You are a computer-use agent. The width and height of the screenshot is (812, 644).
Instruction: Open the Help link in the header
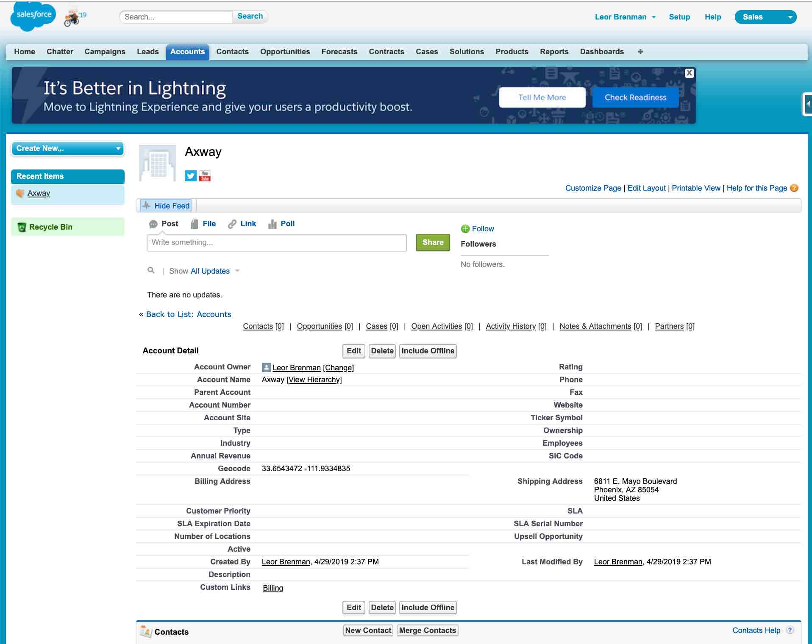[x=713, y=17]
